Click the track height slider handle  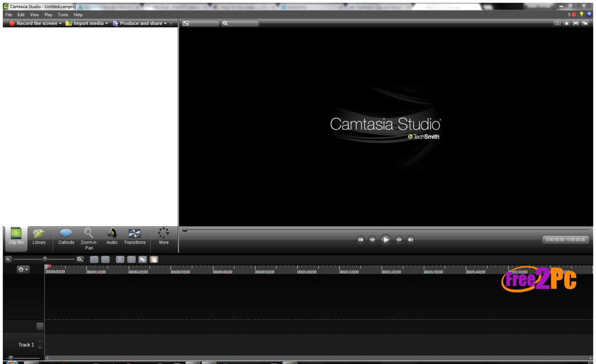[11, 358]
